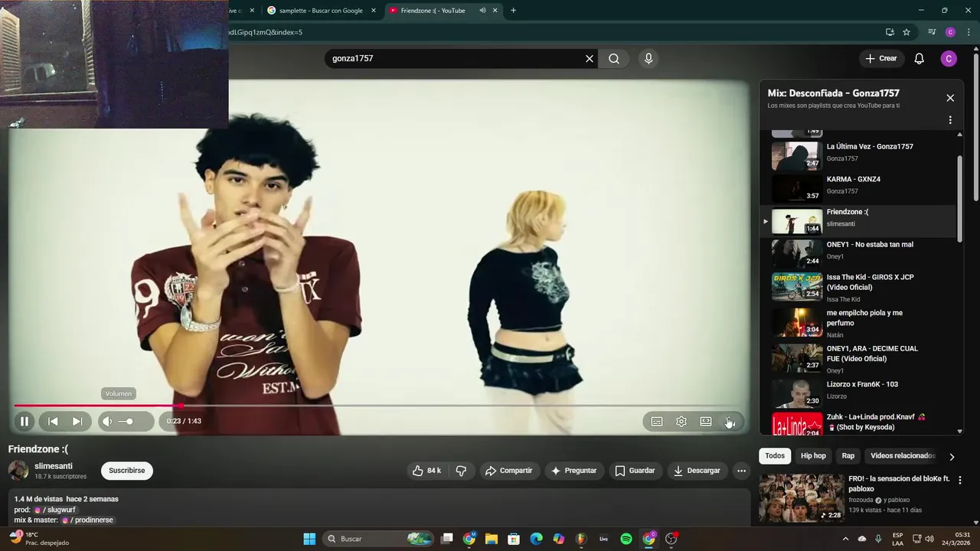Open the Chrome three-dot menu

pyautogui.click(x=969, y=32)
